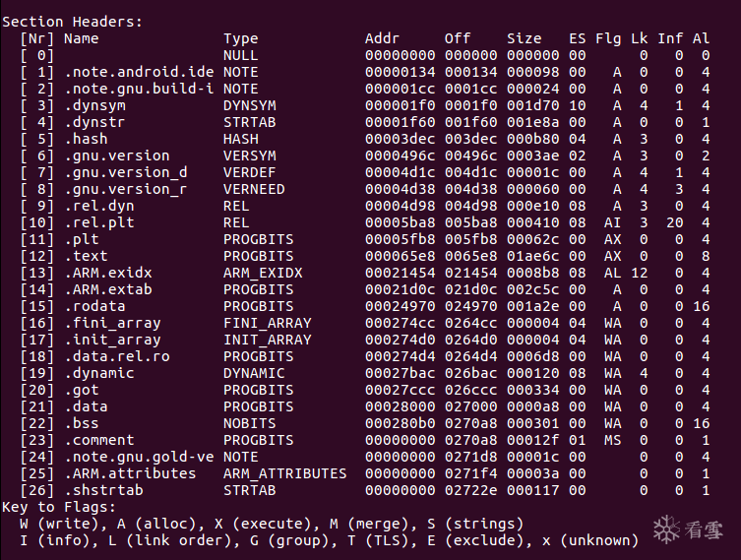Click the .shstrtab section name
This screenshot has width=741, height=560.
(x=103, y=490)
